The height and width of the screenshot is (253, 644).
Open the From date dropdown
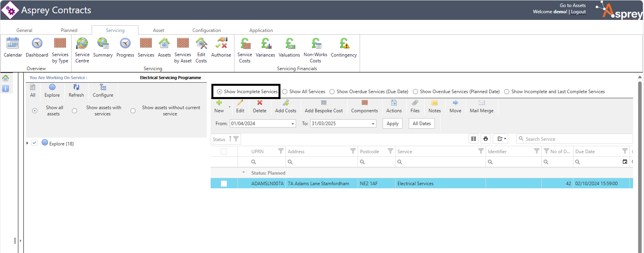pyautogui.click(x=293, y=124)
